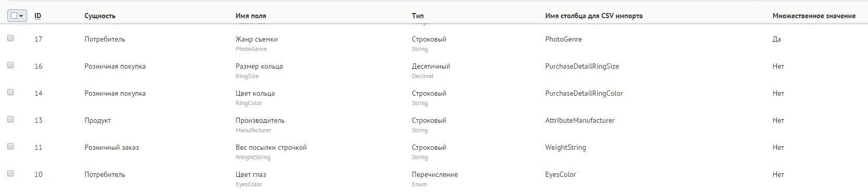Select the checkbox for row ID 11

[x=10, y=146]
